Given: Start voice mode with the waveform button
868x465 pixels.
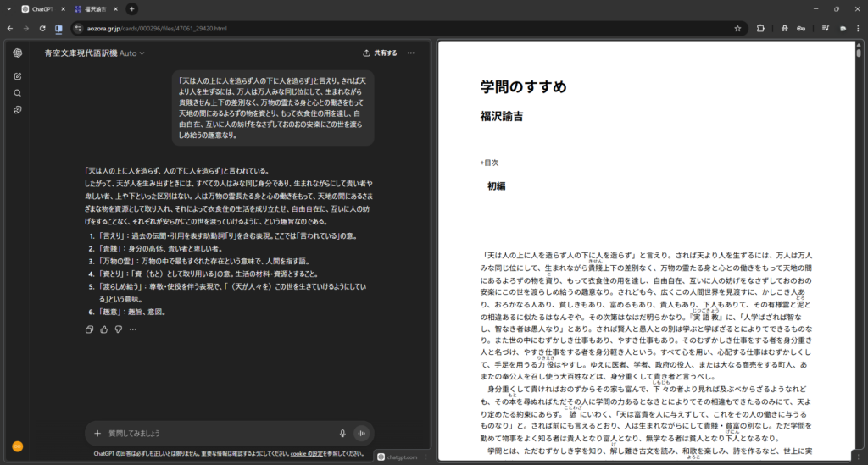Looking at the screenshot, I should pos(362,433).
